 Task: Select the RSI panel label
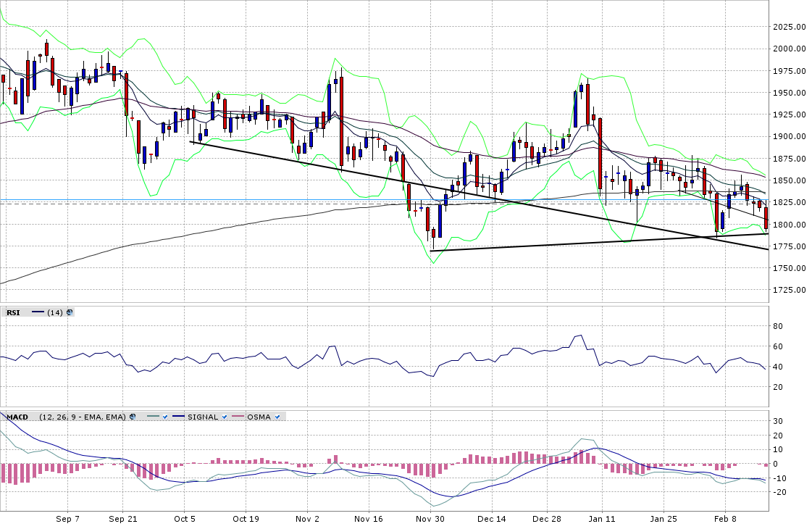coord(13,312)
